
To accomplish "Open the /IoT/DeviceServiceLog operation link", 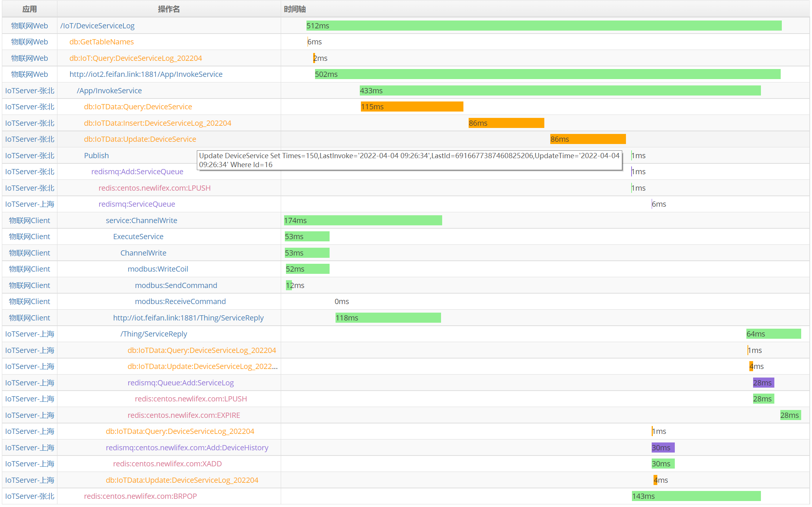I will click(x=97, y=26).
